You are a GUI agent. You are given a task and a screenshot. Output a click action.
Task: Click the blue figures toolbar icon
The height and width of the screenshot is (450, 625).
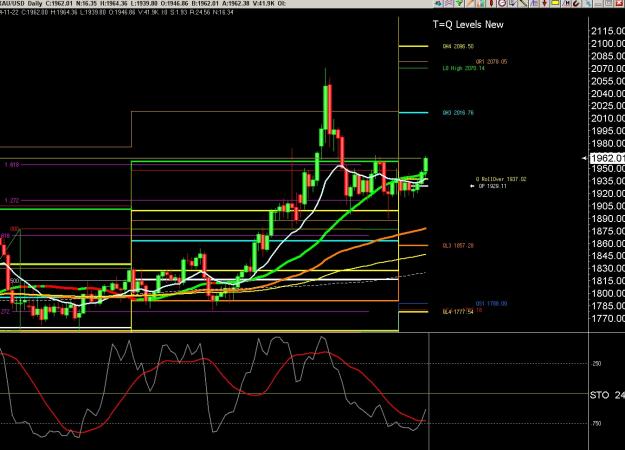tap(534, 3)
